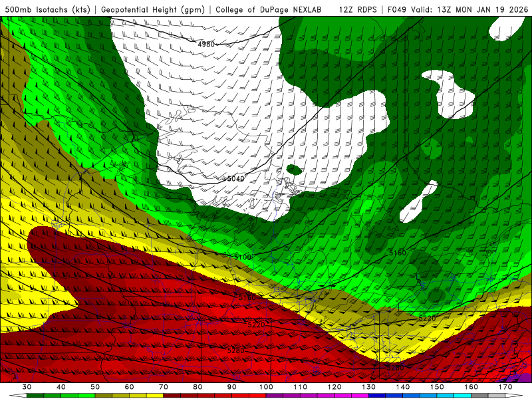Click the '100' label on the color scale
Screen dimensions: 532x399
click(266, 387)
